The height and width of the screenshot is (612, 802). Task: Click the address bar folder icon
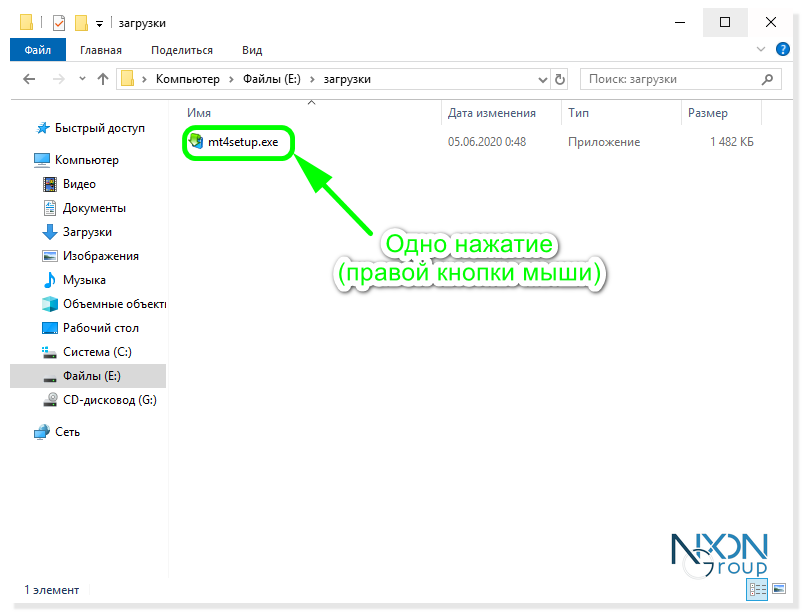click(127, 79)
